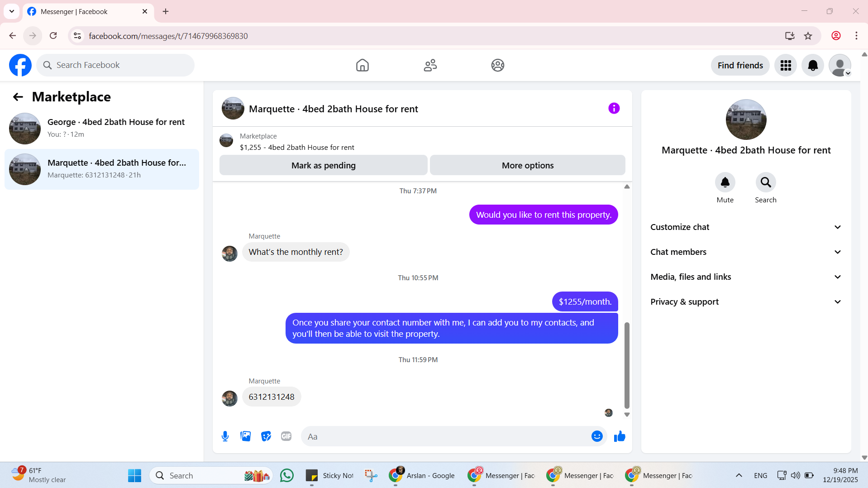Open the GIF picker icon
Screen dimensions: 868x488
[x=286, y=436]
